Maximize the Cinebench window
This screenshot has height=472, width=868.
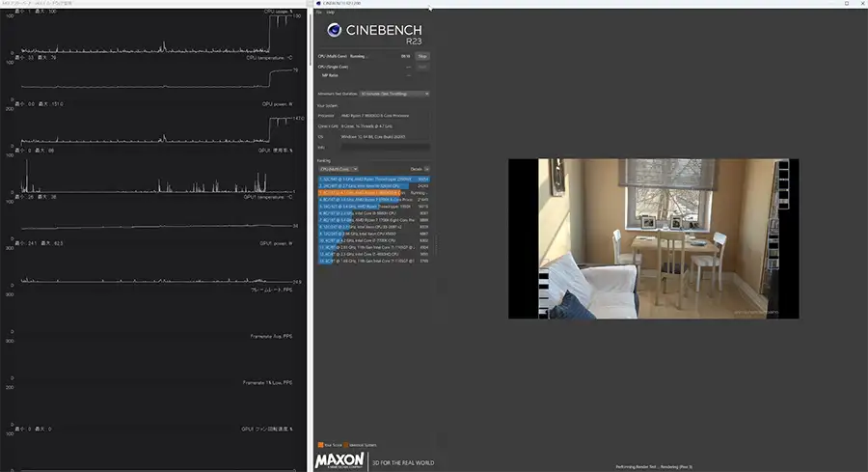(847, 3)
